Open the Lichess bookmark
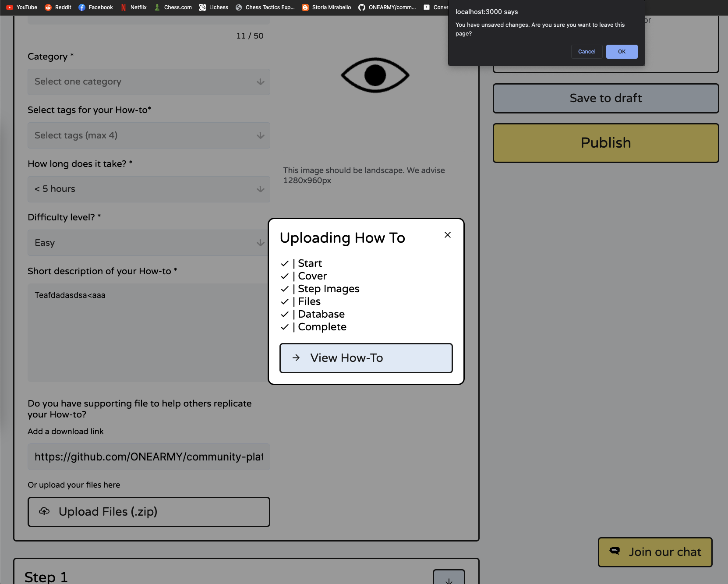Image resolution: width=728 pixels, height=584 pixels. [213, 7]
